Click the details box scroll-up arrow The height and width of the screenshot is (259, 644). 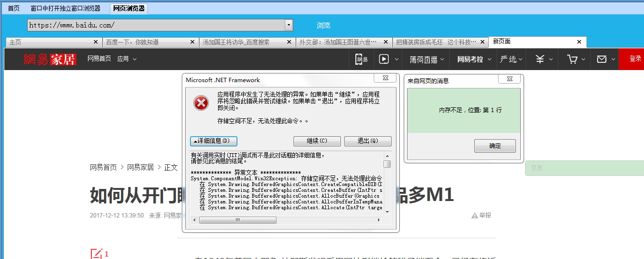(x=387, y=156)
